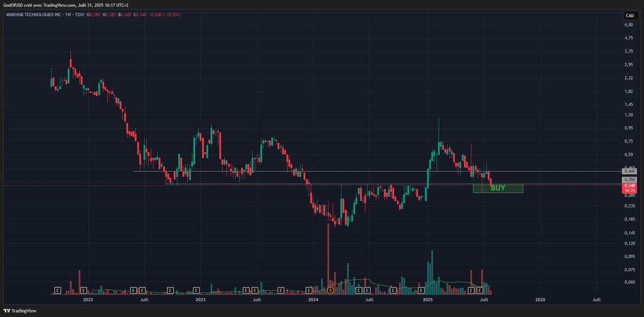Click the 1d 7h countdown label

pos(630,191)
